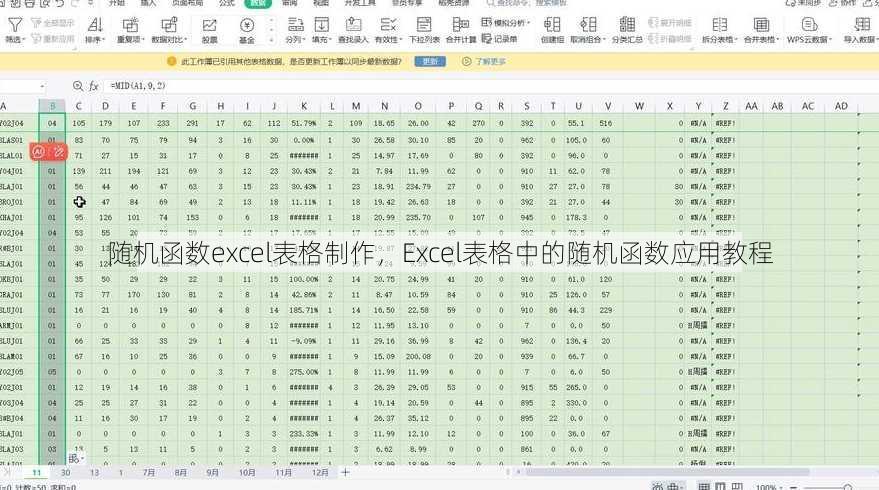Viewport: 879px width, 490px height.
Task: Click cell showing 51.79% in column K
Action: coord(303,123)
